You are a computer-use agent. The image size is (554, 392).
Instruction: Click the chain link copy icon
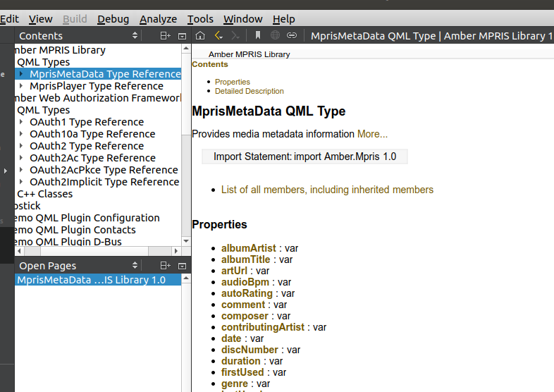292,35
